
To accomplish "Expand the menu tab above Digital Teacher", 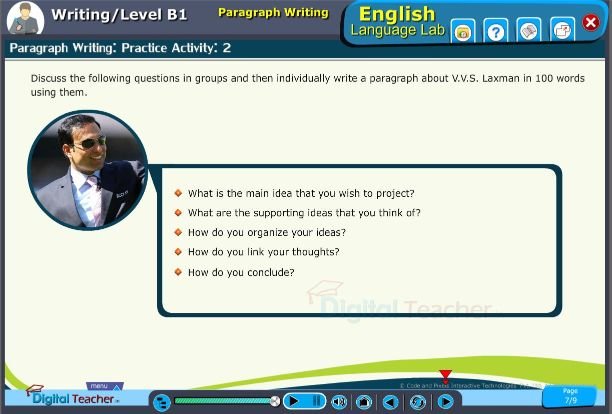I will (x=102, y=385).
